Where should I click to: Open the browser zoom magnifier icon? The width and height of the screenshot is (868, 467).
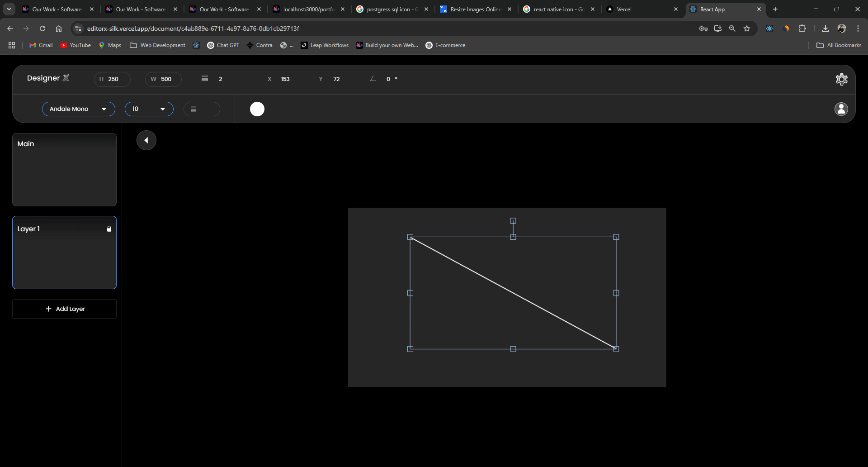(732, 29)
